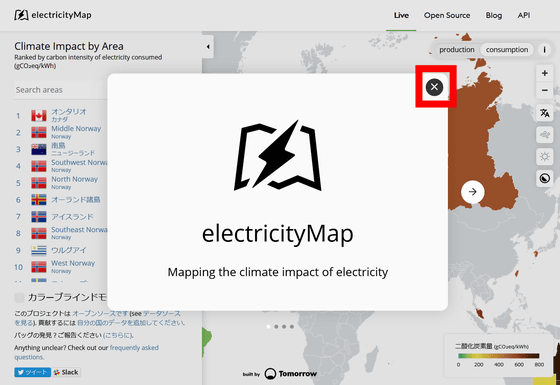
Task: Select North Norway in the ranking
Action: 61,182
